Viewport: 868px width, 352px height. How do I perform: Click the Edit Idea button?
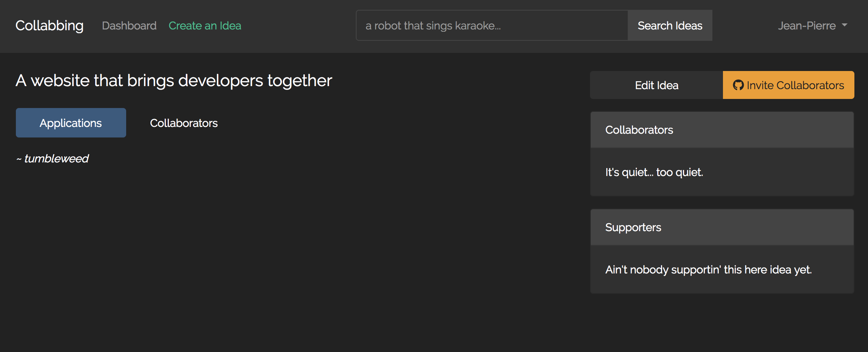pos(656,85)
